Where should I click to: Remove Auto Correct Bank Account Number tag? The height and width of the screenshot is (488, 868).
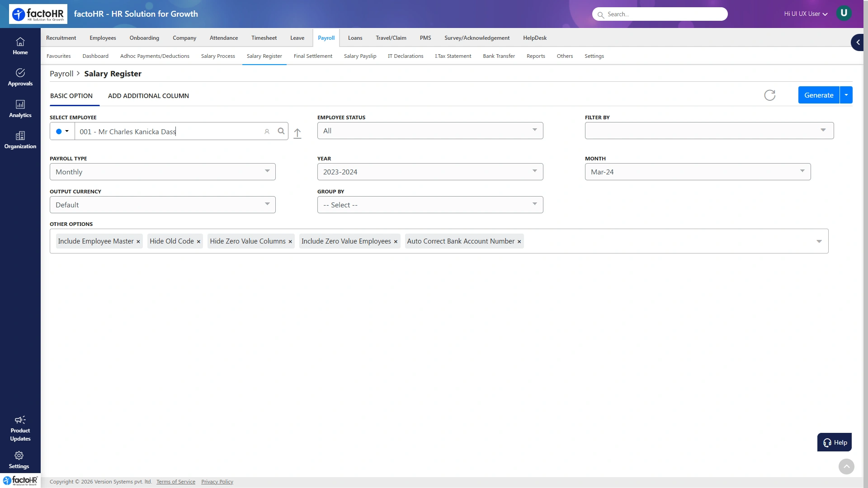(x=519, y=242)
